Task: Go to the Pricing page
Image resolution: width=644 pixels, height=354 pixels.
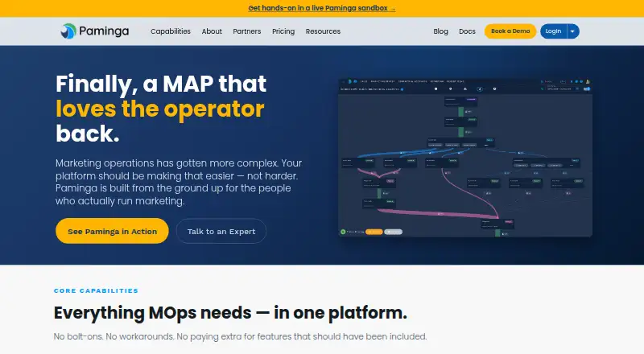Action: [x=283, y=31]
